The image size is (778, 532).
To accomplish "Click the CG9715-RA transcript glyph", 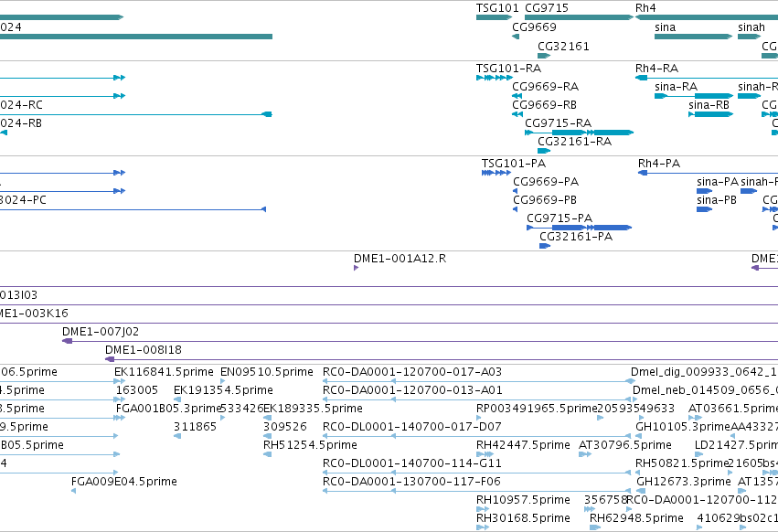I will [x=579, y=133].
